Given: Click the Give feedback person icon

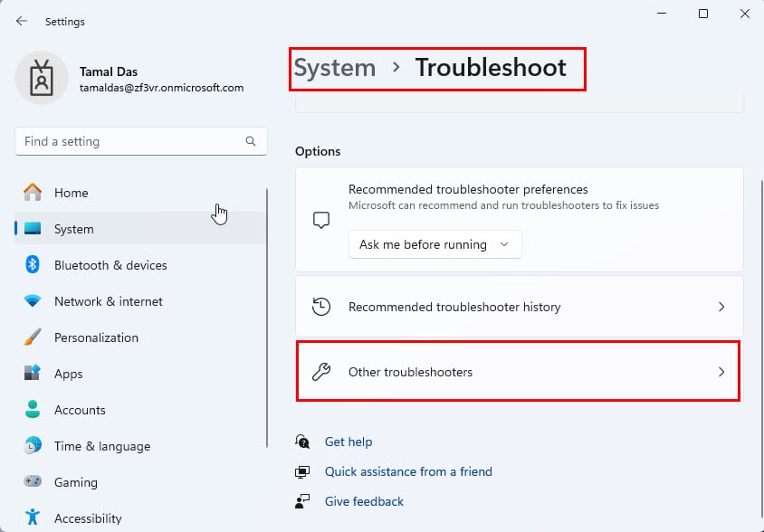Looking at the screenshot, I should tap(302, 501).
